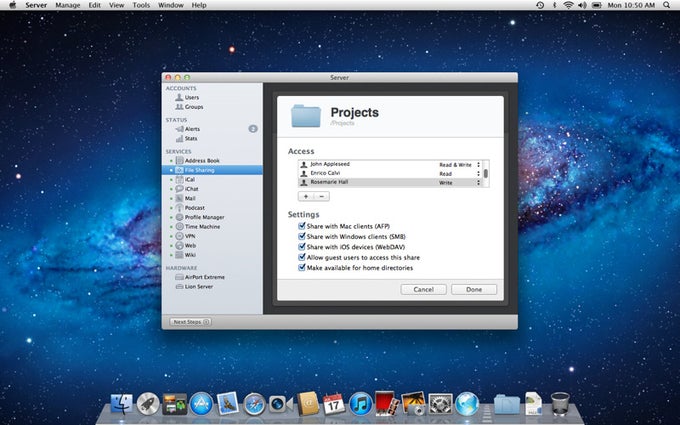The image size is (680, 425).
Task: Open Alerts under Status
Action: [187, 129]
